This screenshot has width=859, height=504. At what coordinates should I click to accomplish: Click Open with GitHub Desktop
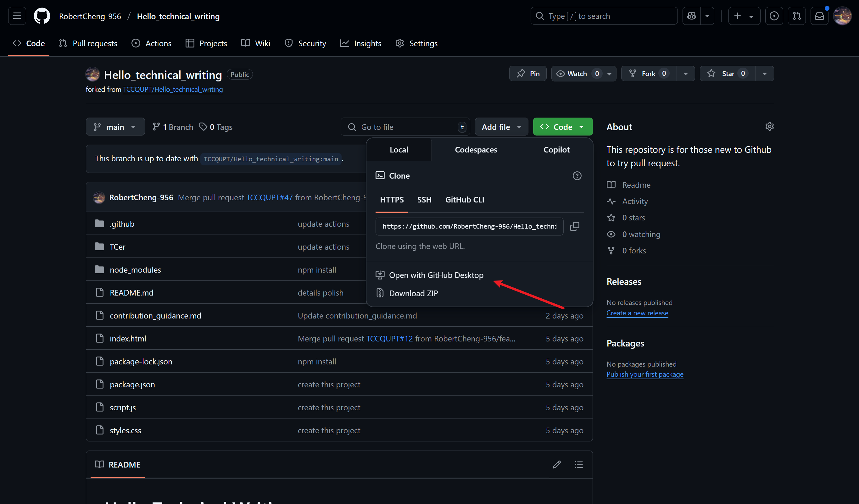436,275
